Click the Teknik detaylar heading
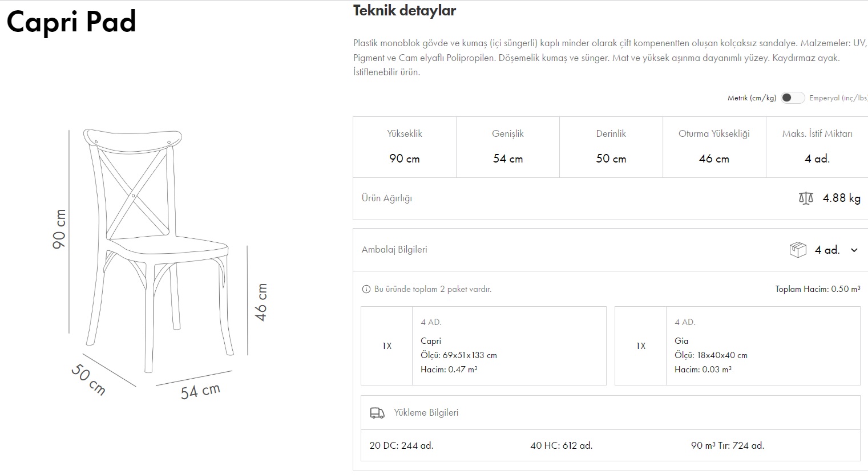The width and height of the screenshot is (868, 475). [x=405, y=11]
